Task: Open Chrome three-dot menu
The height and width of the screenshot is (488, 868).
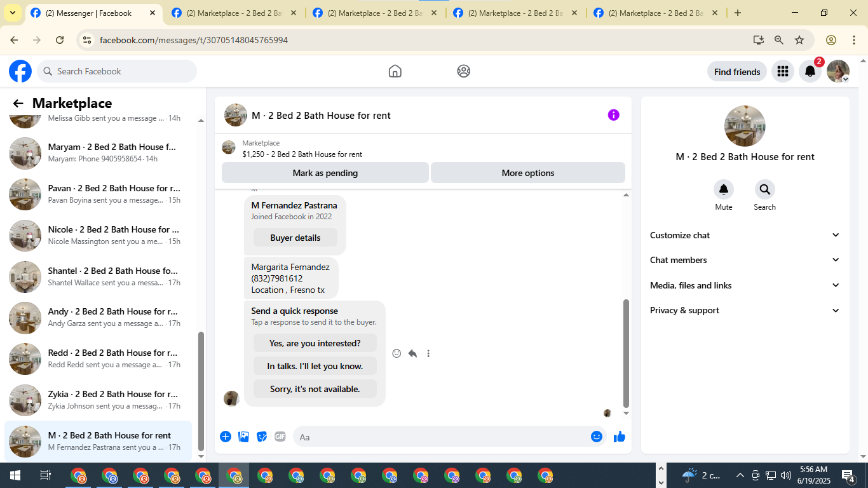Action: click(854, 40)
